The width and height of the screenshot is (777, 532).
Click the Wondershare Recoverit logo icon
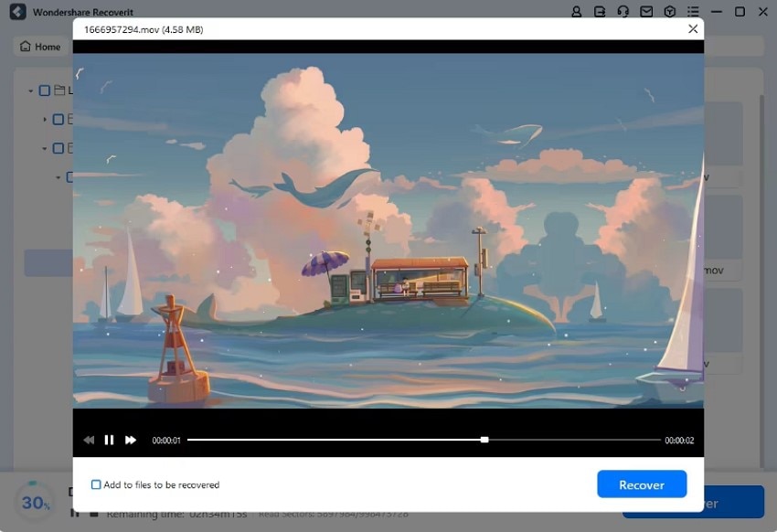(x=18, y=11)
